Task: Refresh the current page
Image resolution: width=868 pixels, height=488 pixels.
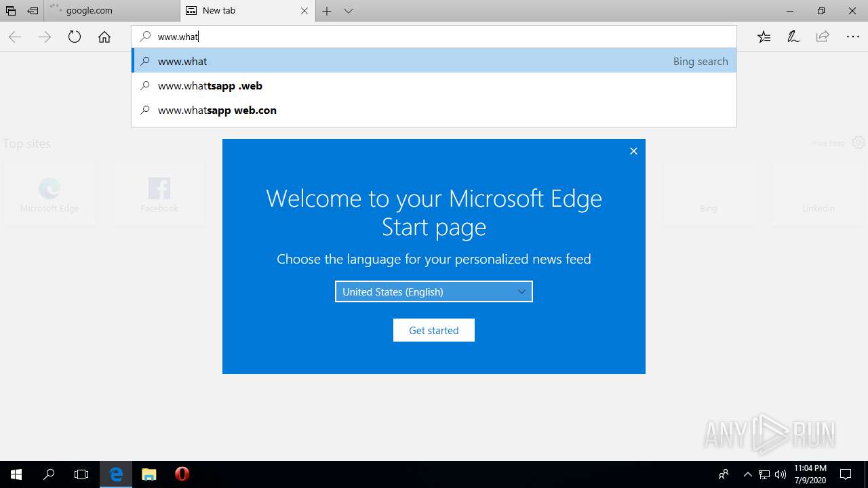Action: point(75,37)
